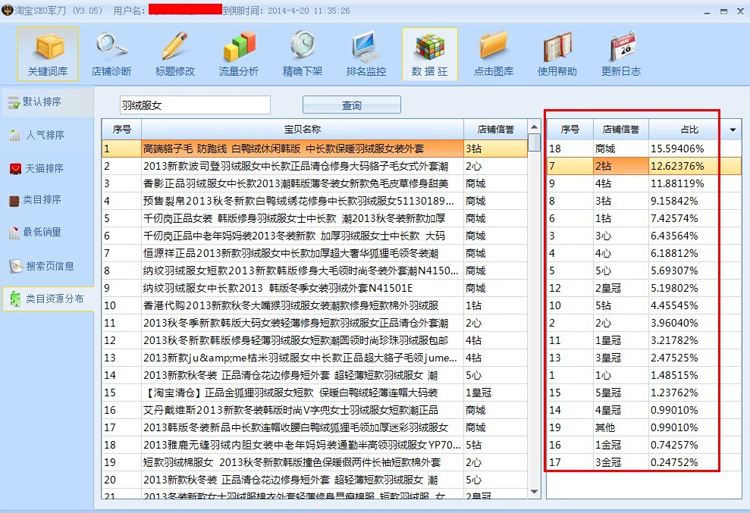Sort left table by 店铺信誉 header
Image resolution: width=750 pixels, height=513 pixels.
click(x=496, y=129)
